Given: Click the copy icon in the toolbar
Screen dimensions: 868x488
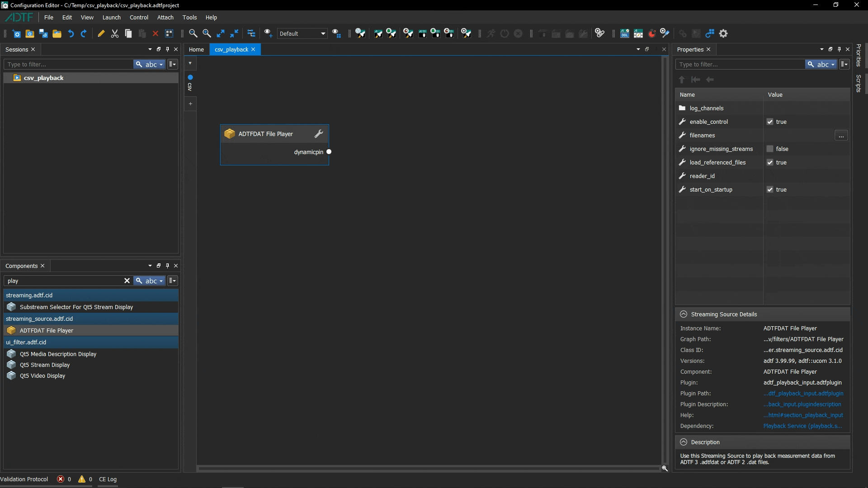Looking at the screenshot, I should (x=128, y=33).
